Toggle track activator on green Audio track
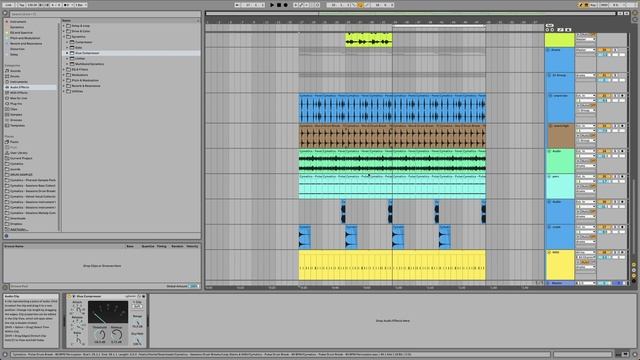640x360 pixels. tap(603, 151)
